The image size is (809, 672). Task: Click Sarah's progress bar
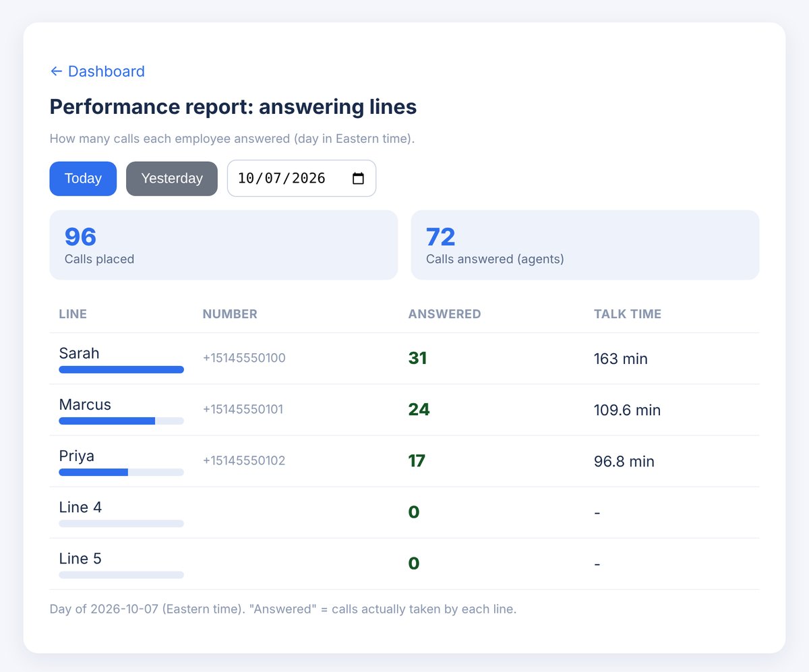click(121, 369)
